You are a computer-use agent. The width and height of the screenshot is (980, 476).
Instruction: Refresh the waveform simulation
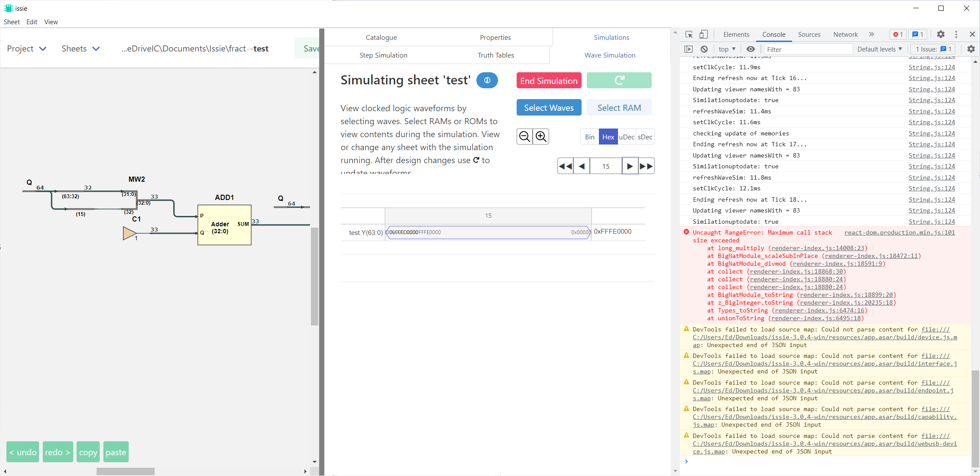pyautogui.click(x=619, y=80)
